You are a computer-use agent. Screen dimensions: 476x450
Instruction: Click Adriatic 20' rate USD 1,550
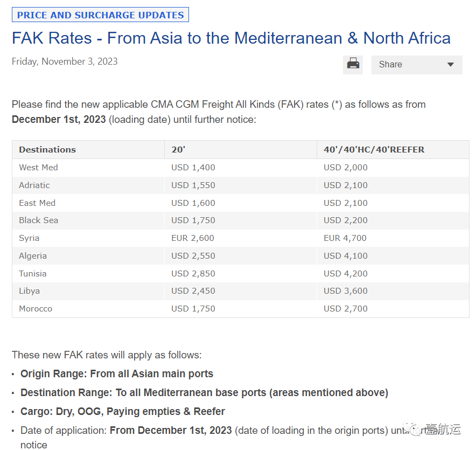(x=193, y=185)
